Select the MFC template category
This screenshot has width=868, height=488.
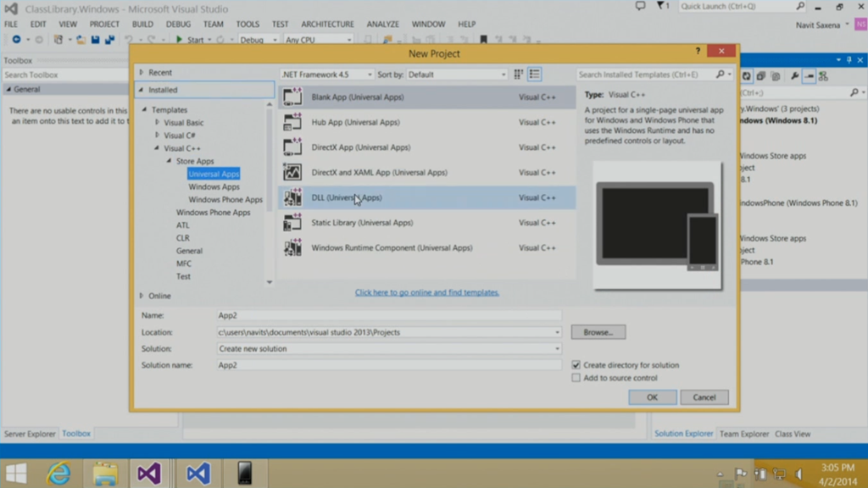(184, 264)
